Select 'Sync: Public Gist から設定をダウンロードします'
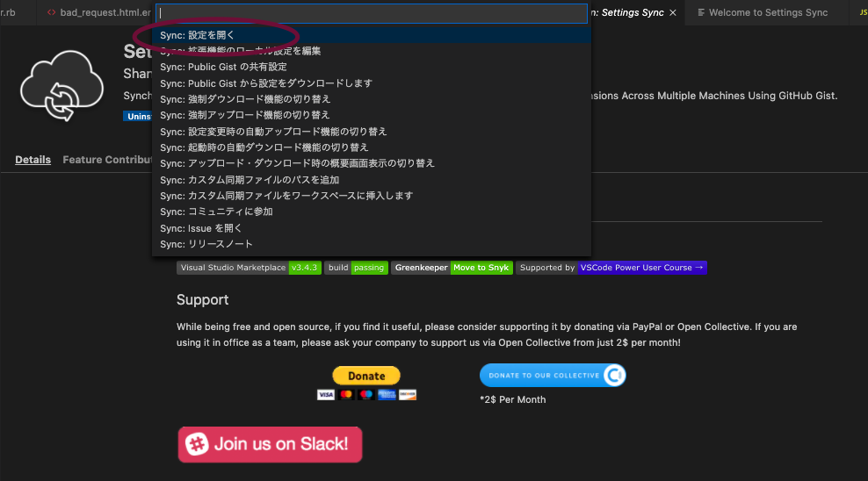 (372, 83)
